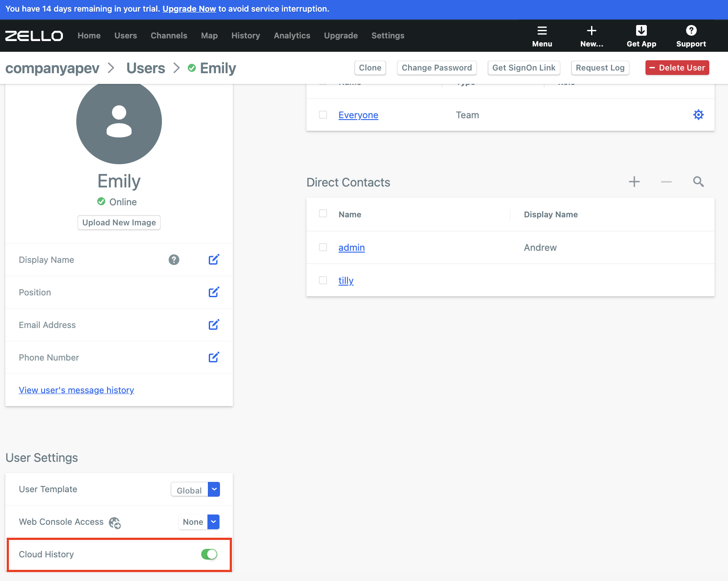Go to Home in navigation bar
This screenshot has width=728, height=581.
(89, 36)
